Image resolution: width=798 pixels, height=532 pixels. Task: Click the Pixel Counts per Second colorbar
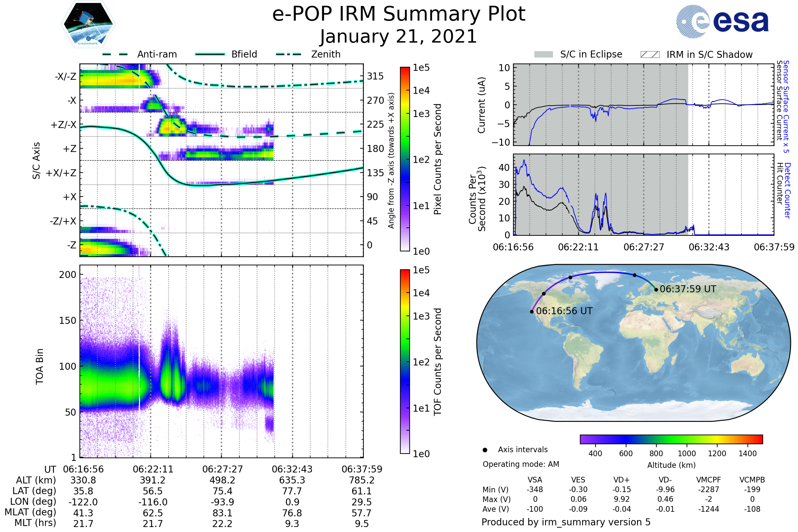pyautogui.click(x=405, y=159)
